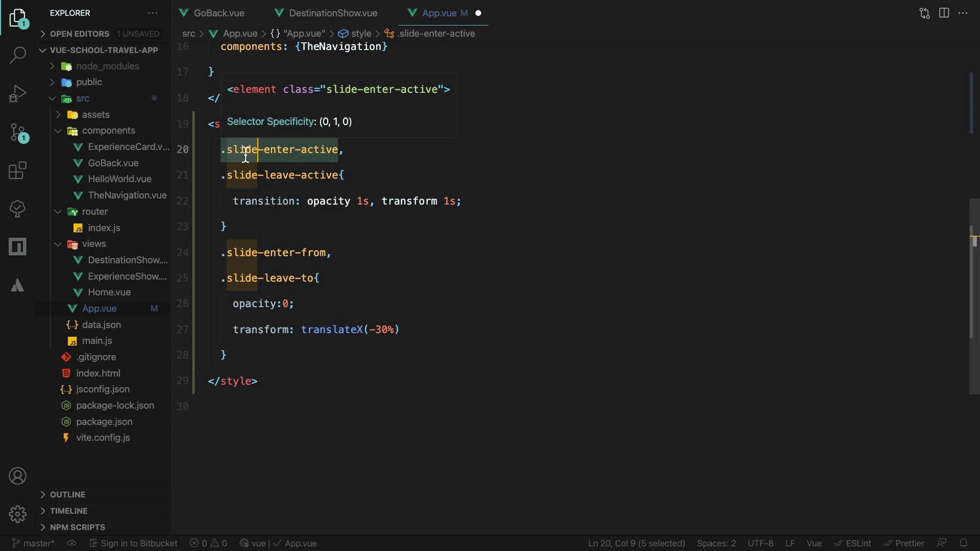Change indentation via Spaces: 2

pyautogui.click(x=716, y=543)
